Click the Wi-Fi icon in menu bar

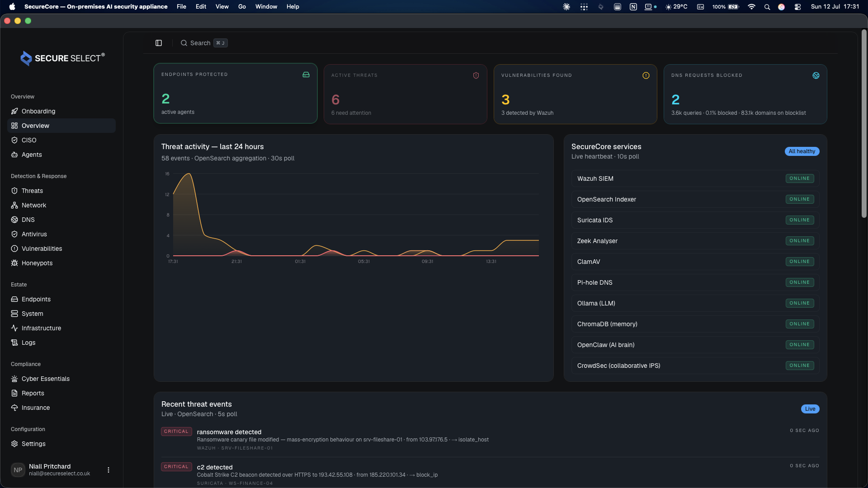tap(751, 7)
